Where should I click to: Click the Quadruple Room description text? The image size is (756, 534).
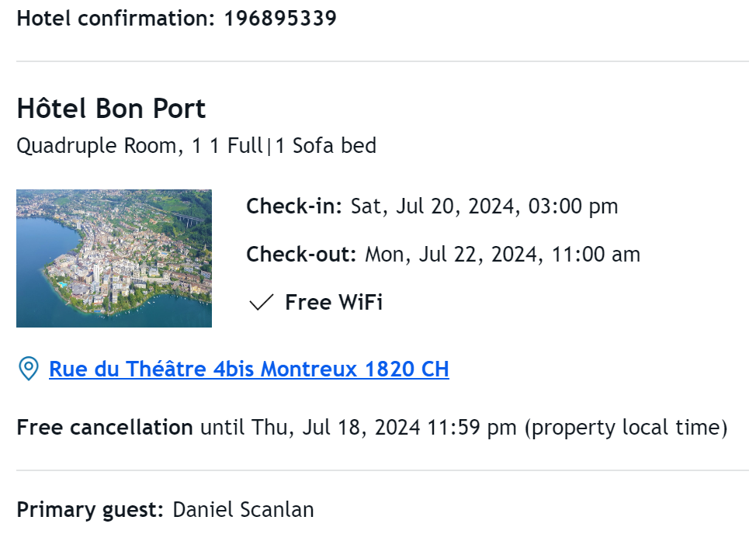click(x=196, y=146)
